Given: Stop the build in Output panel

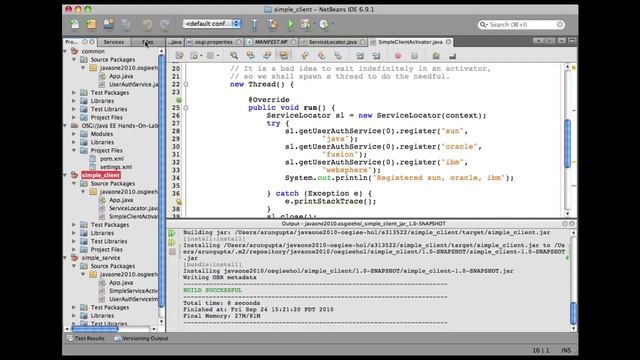Looking at the screenshot, I should (172, 252).
